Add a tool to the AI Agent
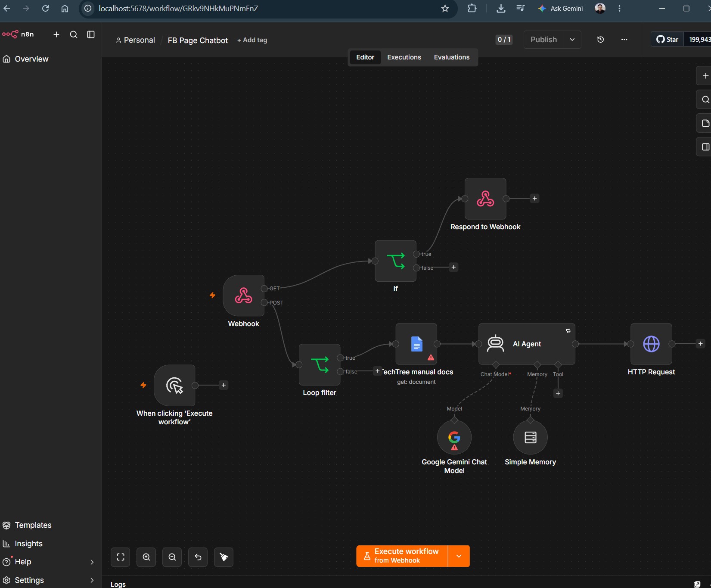The height and width of the screenshot is (588, 711). click(558, 393)
